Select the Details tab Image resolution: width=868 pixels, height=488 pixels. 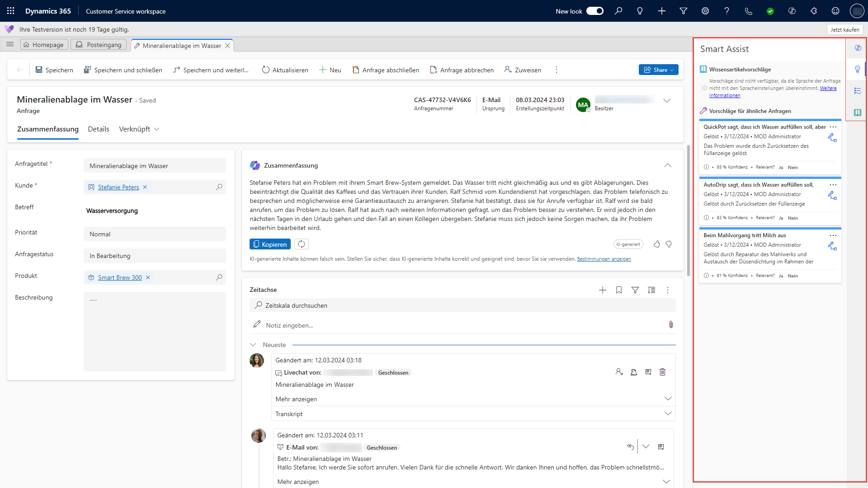pos(99,129)
